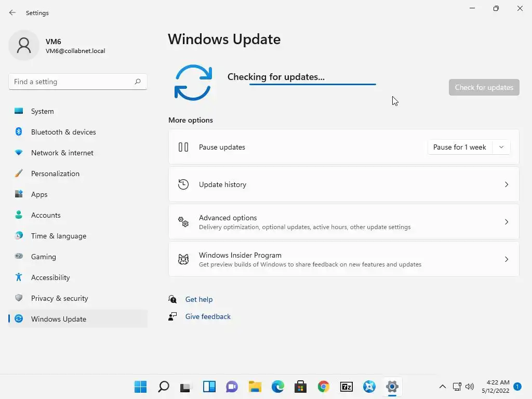Open Widgets from the taskbar
The image size is (532, 399).
point(209,387)
